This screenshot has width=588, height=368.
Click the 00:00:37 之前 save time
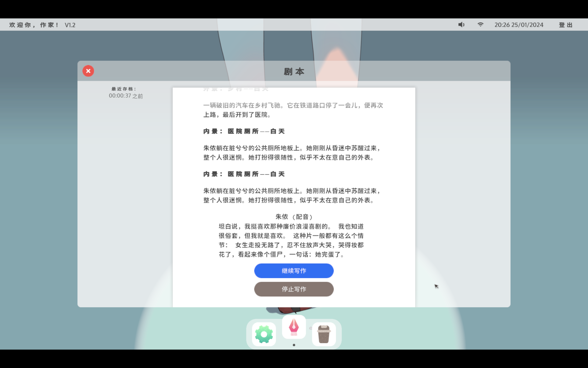(126, 96)
